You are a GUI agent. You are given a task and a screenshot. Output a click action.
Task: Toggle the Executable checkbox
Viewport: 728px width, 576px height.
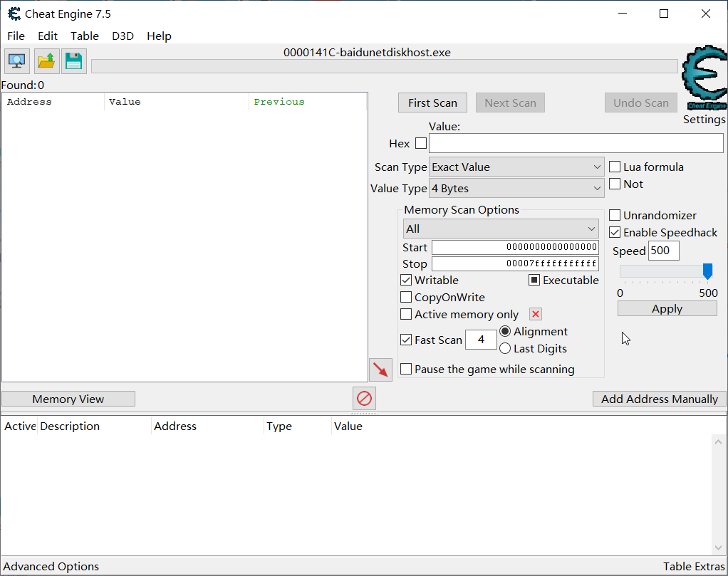tap(534, 280)
